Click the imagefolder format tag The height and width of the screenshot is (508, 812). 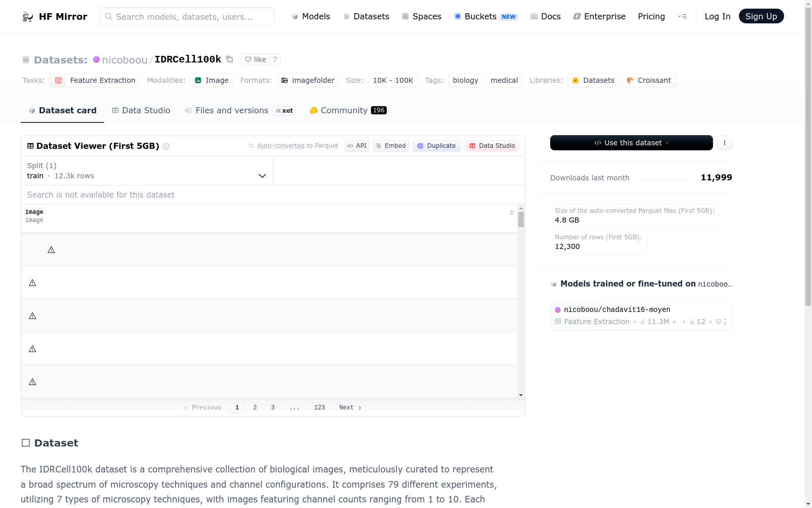tap(308, 80)
